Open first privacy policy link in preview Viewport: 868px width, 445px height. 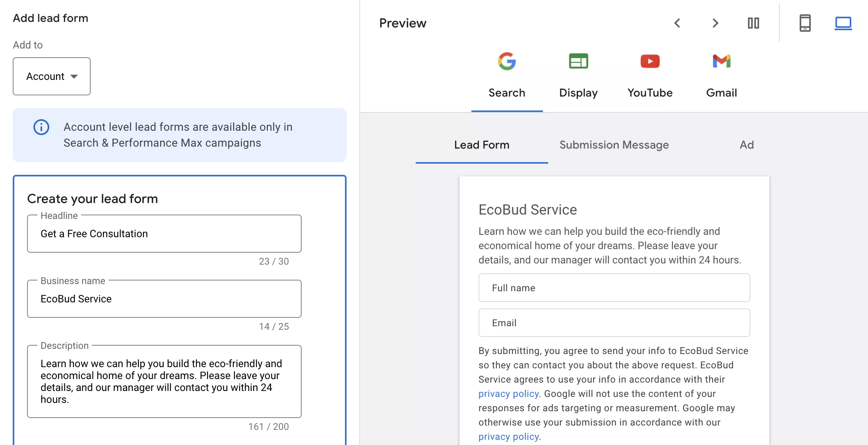pyautogui.click(x=508, y=394)
